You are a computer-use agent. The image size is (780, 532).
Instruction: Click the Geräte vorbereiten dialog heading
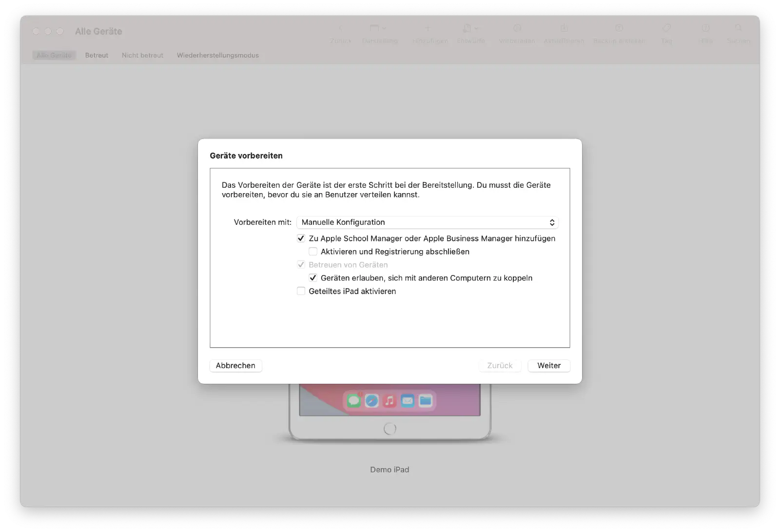[246, 156]
